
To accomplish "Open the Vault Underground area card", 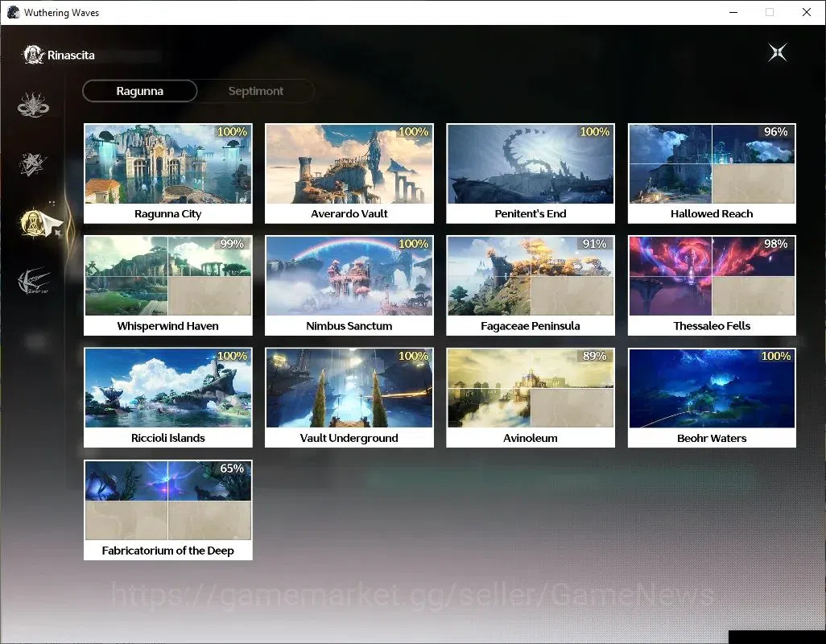I will 349,398.
